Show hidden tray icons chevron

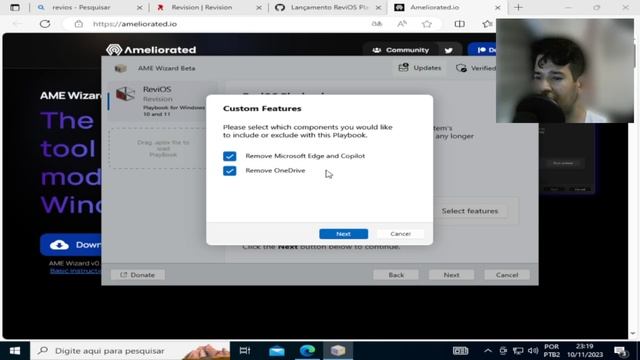pyautogui.click(x=488, y=351)
